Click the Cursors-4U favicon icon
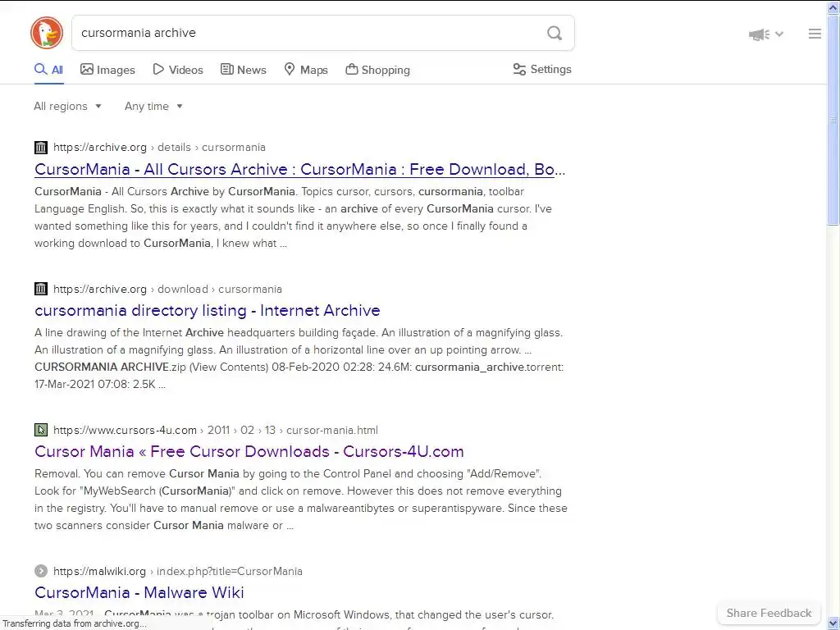Viewport: 840px width, 630px height. click(x=41, y=430)
